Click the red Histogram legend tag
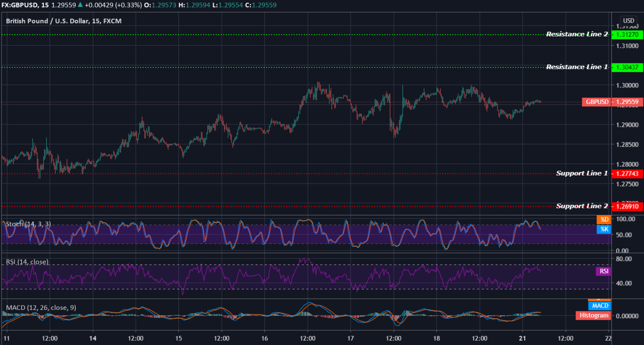This screenshot has width=644, height=345. point(593,315)
